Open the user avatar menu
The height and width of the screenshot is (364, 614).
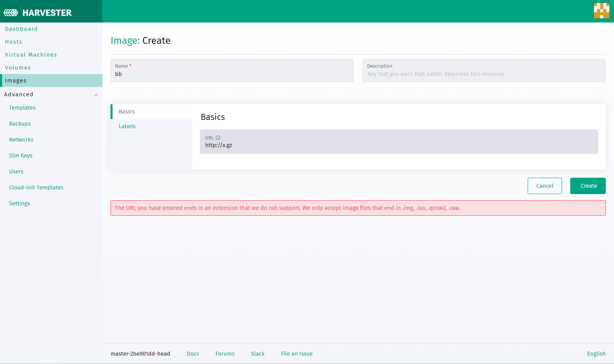(x=601, y=11)
